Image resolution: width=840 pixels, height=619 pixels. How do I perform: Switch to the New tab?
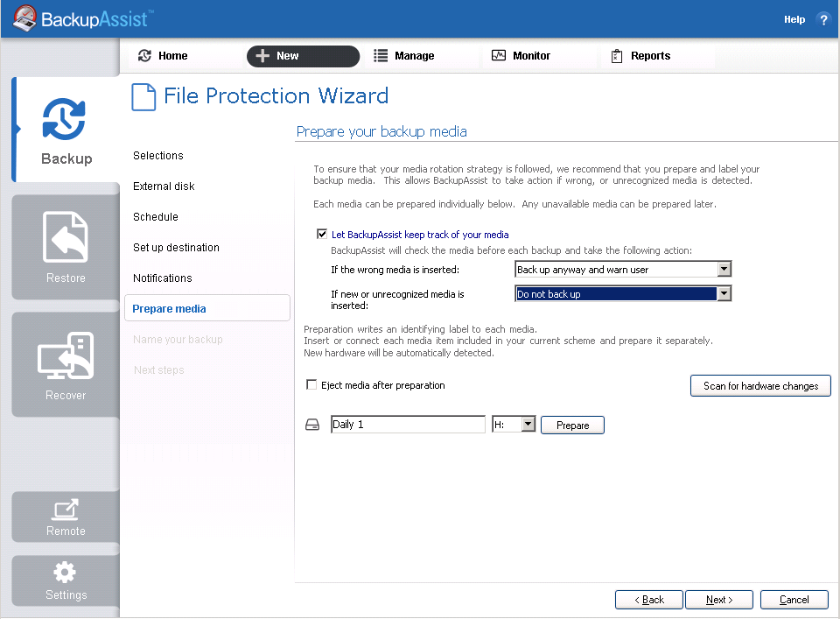tap(304, 56)
